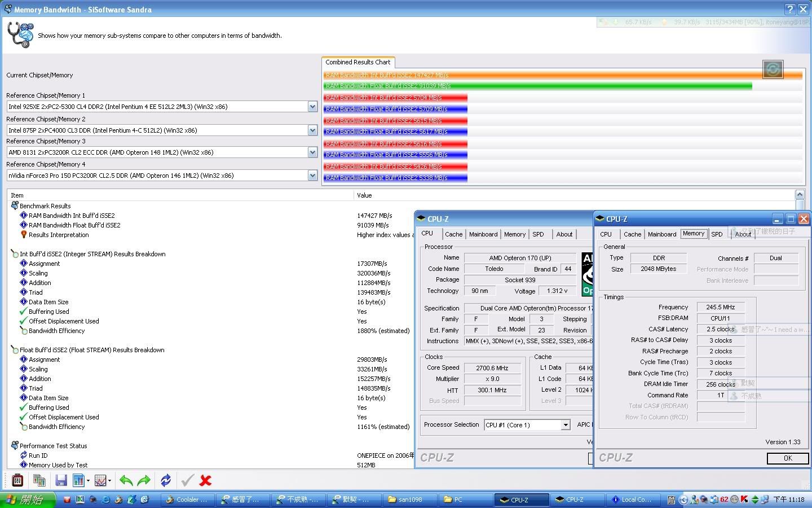Click the orange Int Buff'd 147427 MB/s bar
Screen dimensions: 812x508
pos(563,75)
